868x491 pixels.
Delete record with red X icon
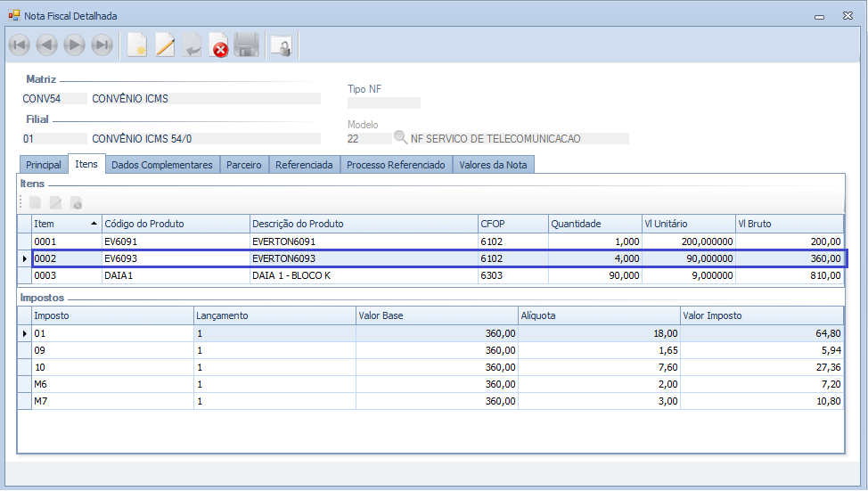(x=219, y=45)
